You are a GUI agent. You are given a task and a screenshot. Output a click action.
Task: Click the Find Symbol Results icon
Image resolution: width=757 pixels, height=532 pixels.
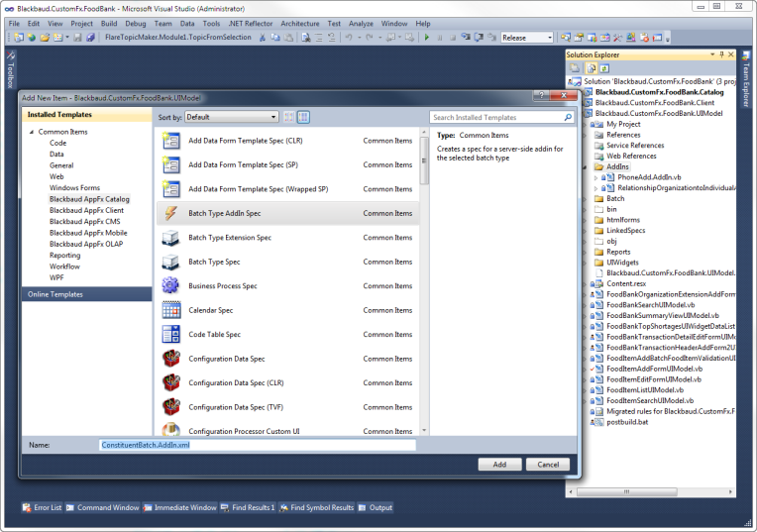coord(284,507)
